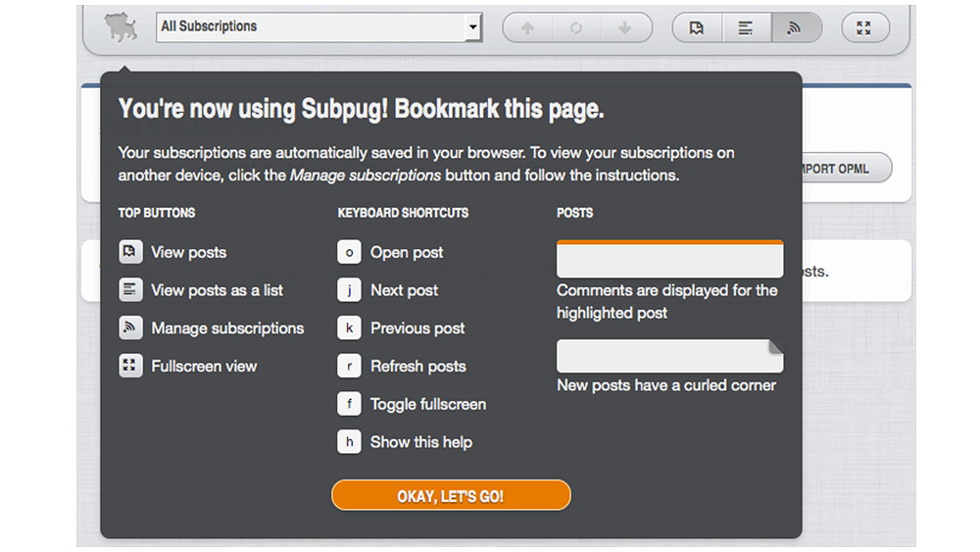980x552 pixels.
Task: Click the Fullscreen view icon in help
Action: [130, 366]
